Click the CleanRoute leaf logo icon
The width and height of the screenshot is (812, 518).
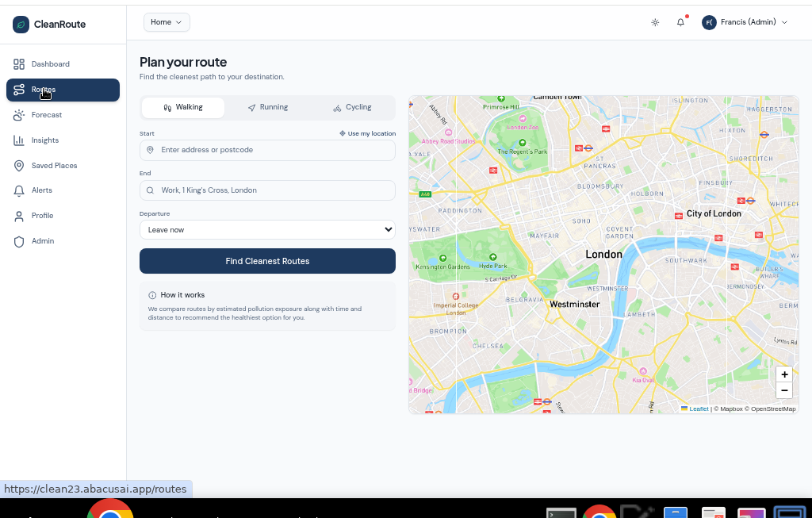tap(21, 25)
